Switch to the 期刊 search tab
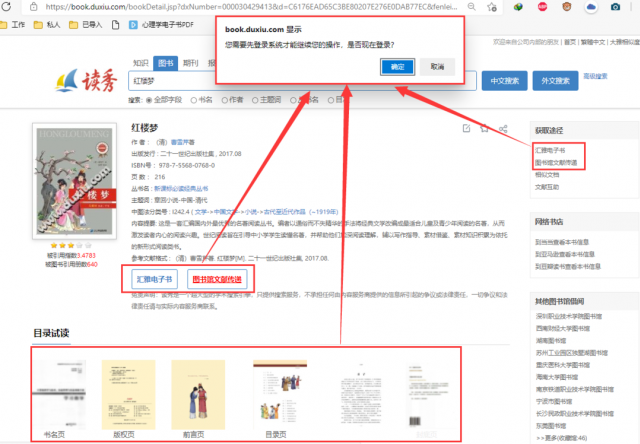 (191, 63)
